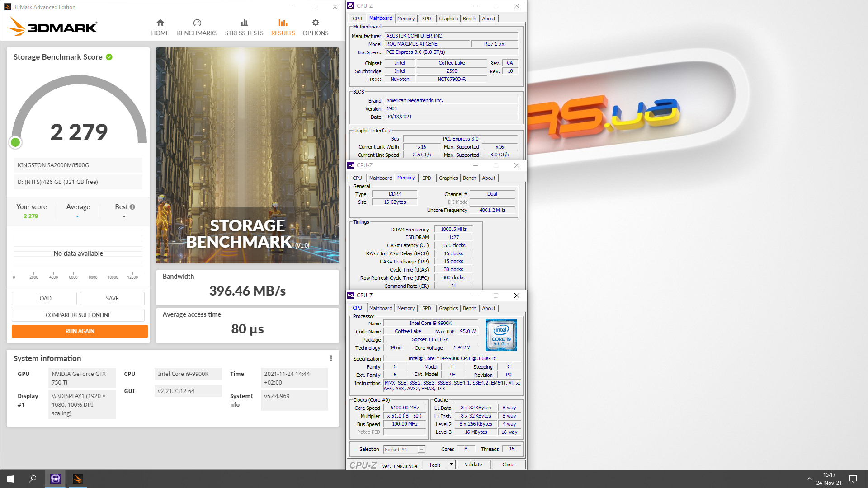Close the middle CPU-Z Memory window
Screen dimensions: 868x488
(x=517, y=165)
